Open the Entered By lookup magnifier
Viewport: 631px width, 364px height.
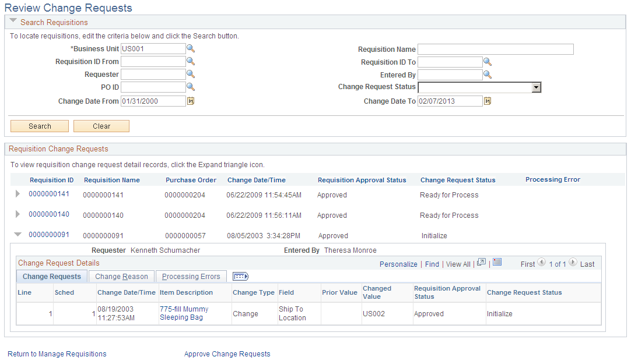coord(488,75)
